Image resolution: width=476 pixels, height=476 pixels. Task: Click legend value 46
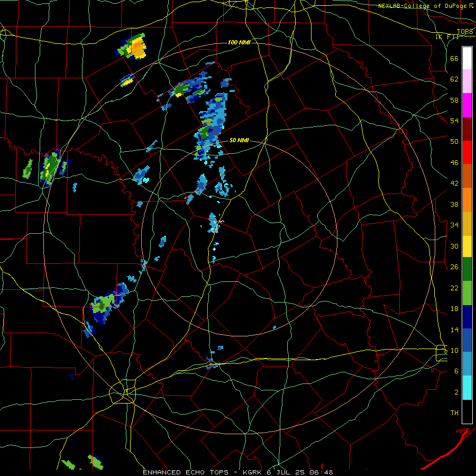pyautogui.click(x=454, y=163)
